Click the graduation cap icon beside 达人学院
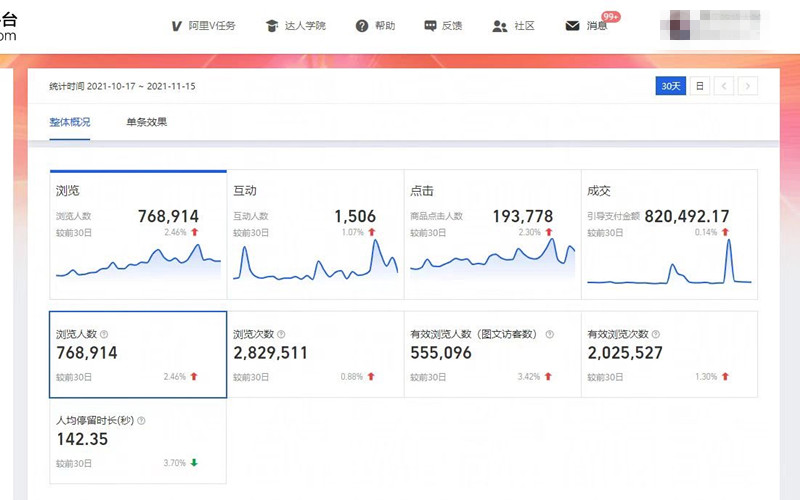 272,26
